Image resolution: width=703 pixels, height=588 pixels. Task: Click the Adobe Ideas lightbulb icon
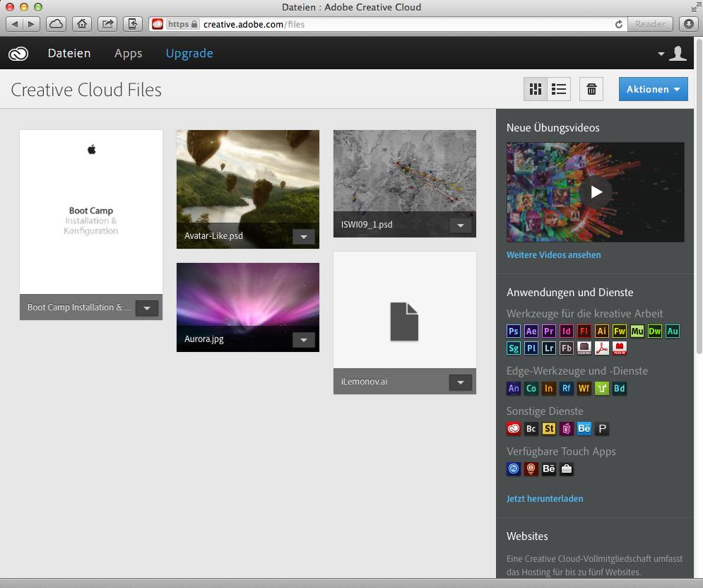531,469
